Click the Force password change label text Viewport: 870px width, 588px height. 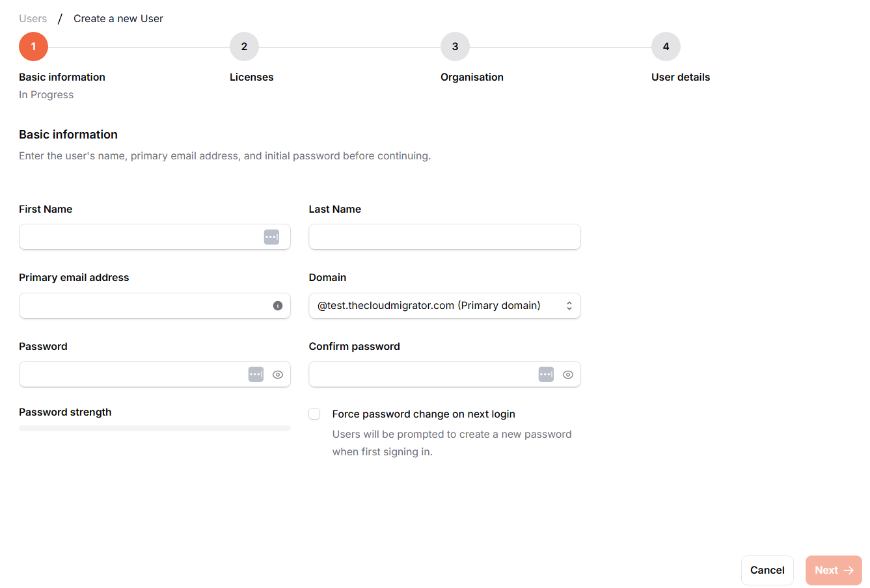click(x=424, y=414)
